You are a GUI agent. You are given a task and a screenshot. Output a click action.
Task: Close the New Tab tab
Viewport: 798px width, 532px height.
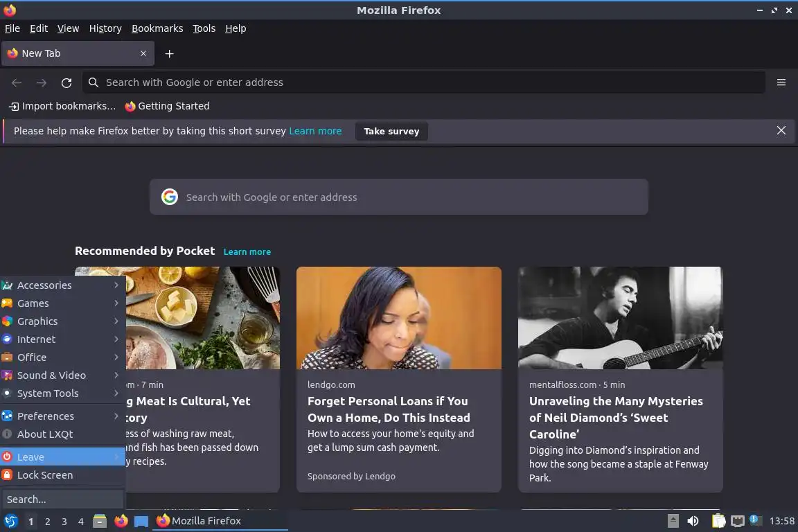[143, 53]
